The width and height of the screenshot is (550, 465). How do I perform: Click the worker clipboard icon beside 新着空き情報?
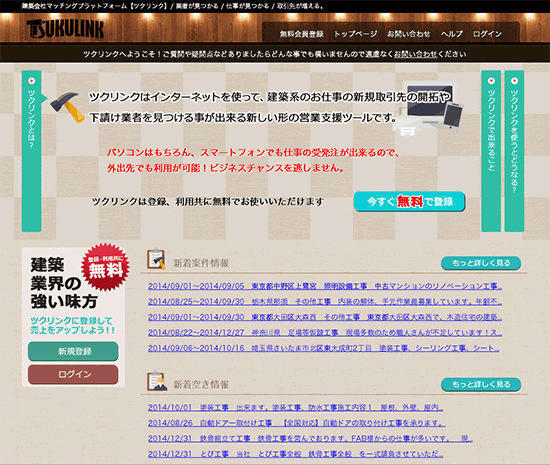pyautogui.click(x=157, y=381)
